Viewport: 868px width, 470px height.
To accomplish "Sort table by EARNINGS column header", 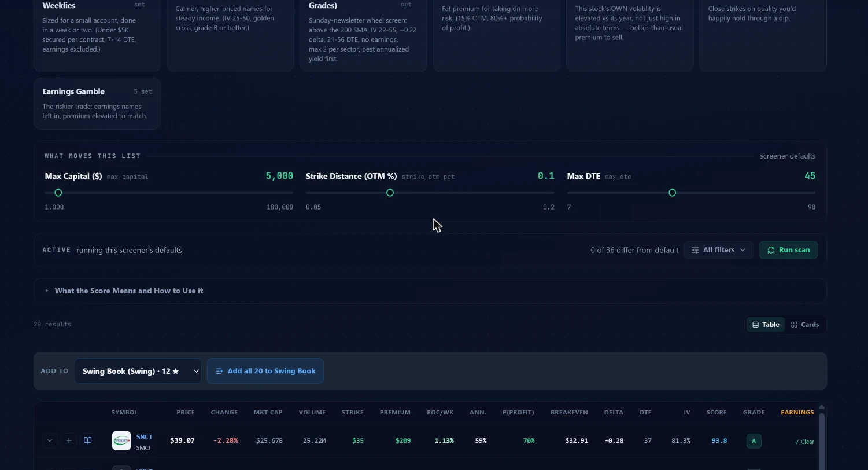I will [x=797, y=412].
